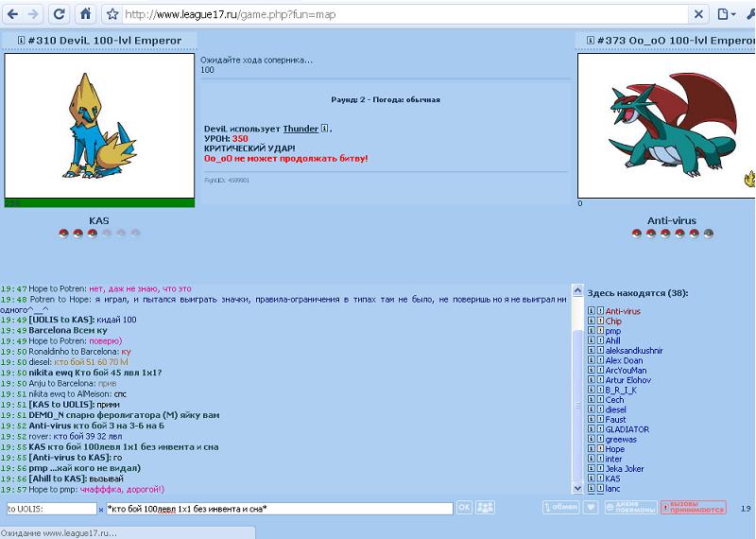The width and height of the screenshot is (756, 539).
Task: Open player pmp in user list
Action: pos(612,331)
